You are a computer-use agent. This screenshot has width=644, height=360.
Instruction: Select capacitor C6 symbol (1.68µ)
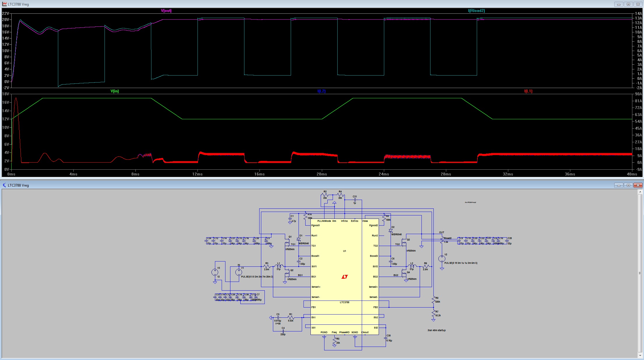click(x=391, y=261)
